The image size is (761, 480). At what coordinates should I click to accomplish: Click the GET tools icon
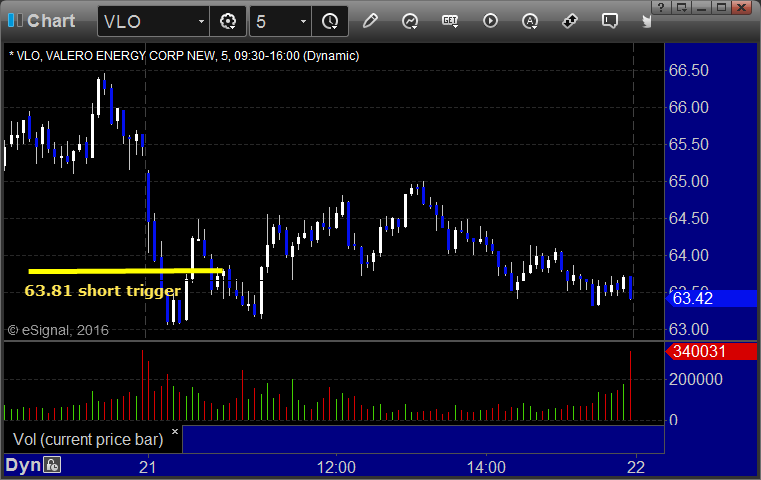450,21
